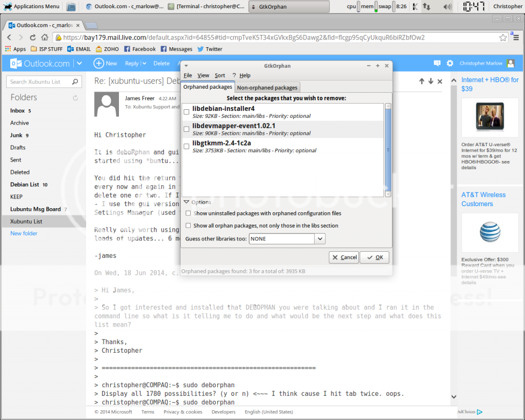
Task: Click the Outlook settings gear icon
Action: 450,63
